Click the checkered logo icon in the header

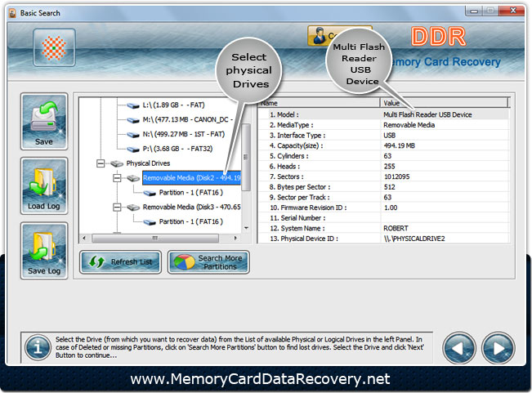coord(54,47)
